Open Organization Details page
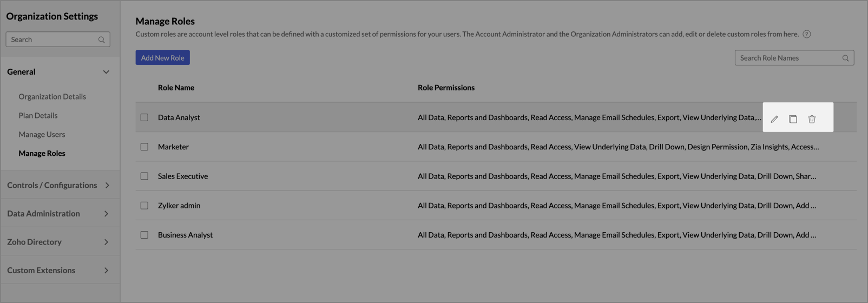This screenshot has width=868, height=303. point(52,96)
